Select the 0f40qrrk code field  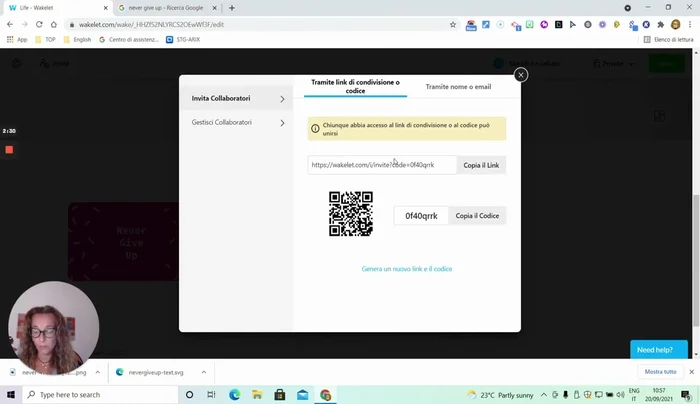[421, 216]
